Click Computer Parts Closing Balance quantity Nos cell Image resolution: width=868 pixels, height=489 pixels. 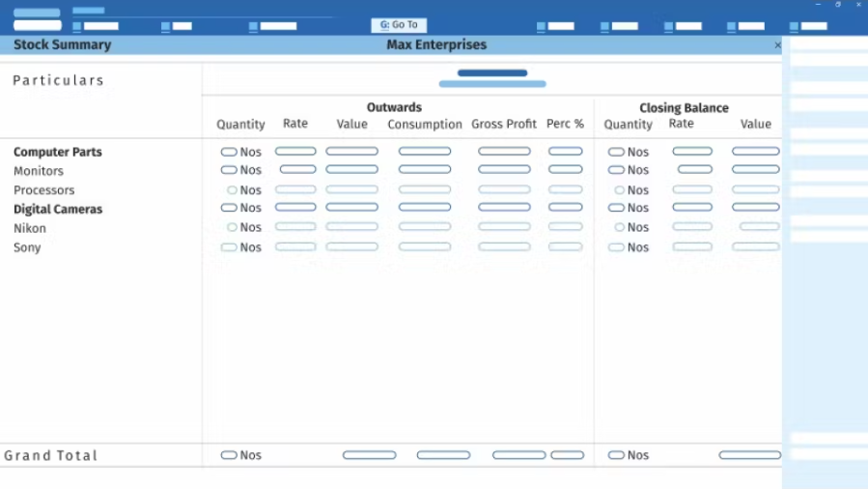tap(629, 152)
